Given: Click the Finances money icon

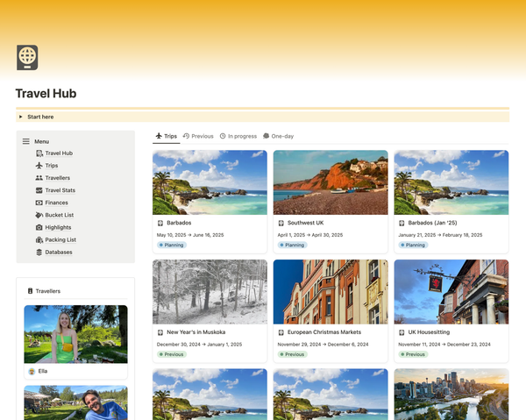Looking at the screenshot, I should [x=39, y=203].
